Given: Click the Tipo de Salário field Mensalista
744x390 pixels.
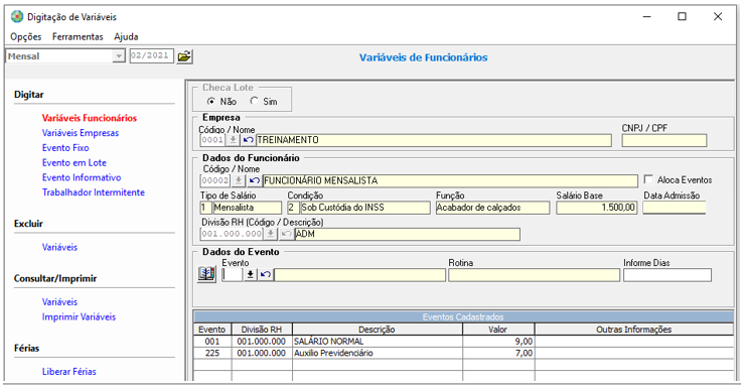Looking at the screenshot, I should coord(247,207).
